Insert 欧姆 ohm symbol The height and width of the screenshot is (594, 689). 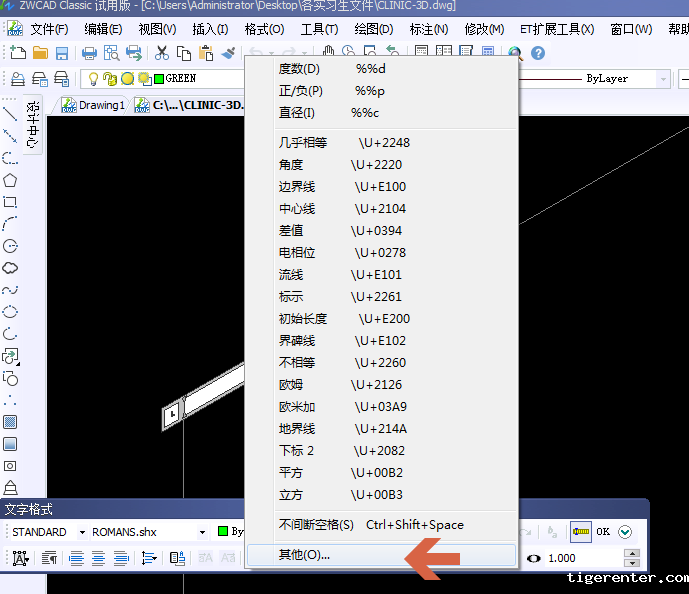[381, 384]
